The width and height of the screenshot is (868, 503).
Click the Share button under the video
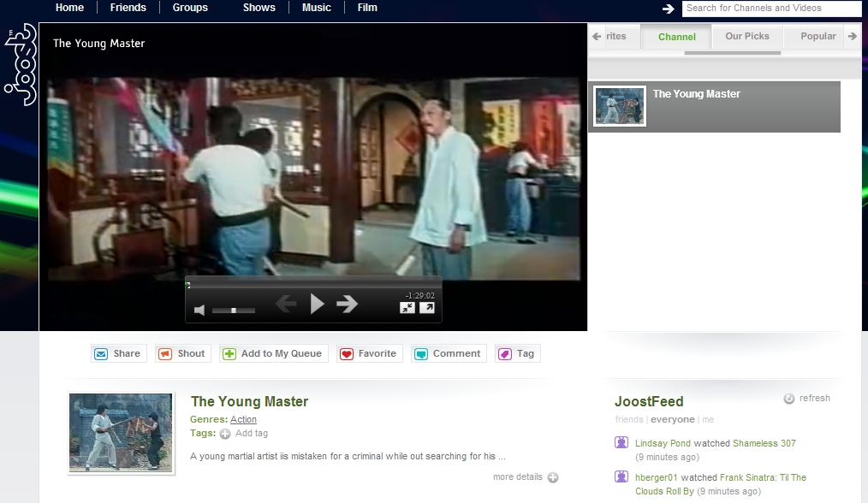119,353
